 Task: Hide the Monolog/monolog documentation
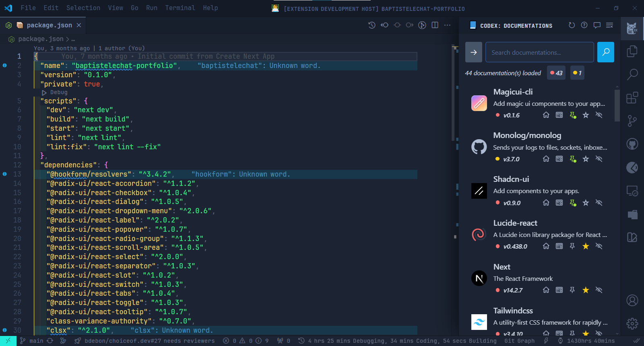pos(599,159)
